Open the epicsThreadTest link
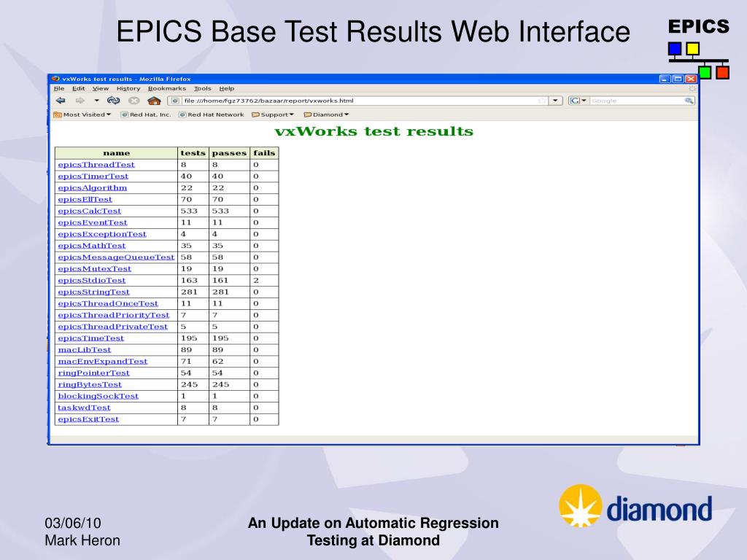Image resolution: width=747 pixels, height=560 pixels. (96, 165)
